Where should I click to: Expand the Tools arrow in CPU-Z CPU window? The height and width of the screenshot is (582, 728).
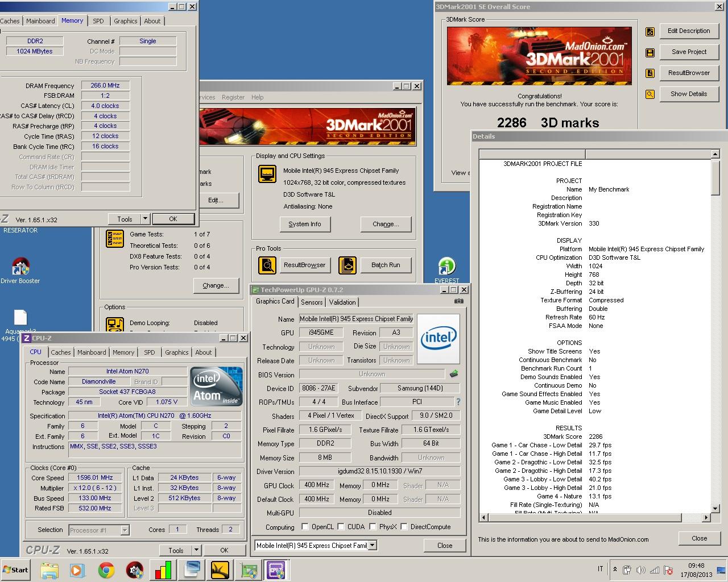(x=196, y=550)
